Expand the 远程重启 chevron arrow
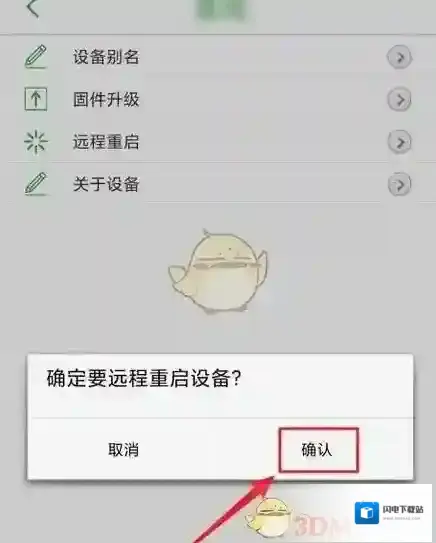This screenshot has width=436, height=543. pos(399,142)
